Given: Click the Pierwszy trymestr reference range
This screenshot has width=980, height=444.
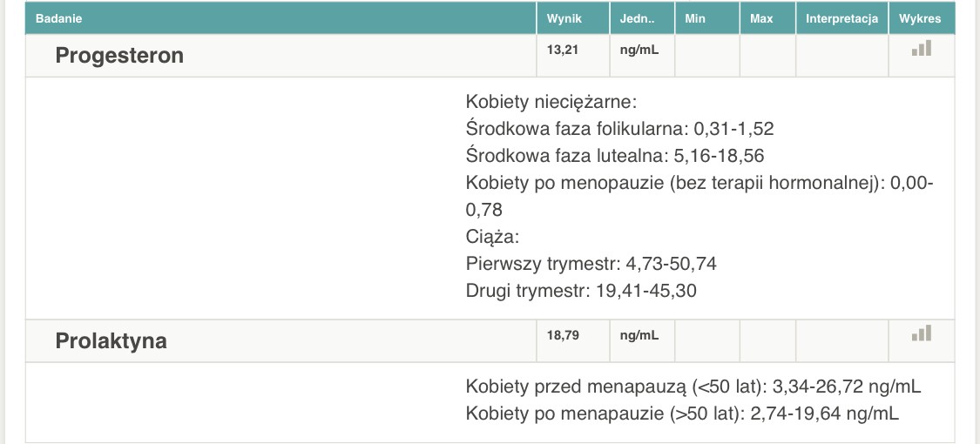Looking at the screenshot, I should pos(591,263).
